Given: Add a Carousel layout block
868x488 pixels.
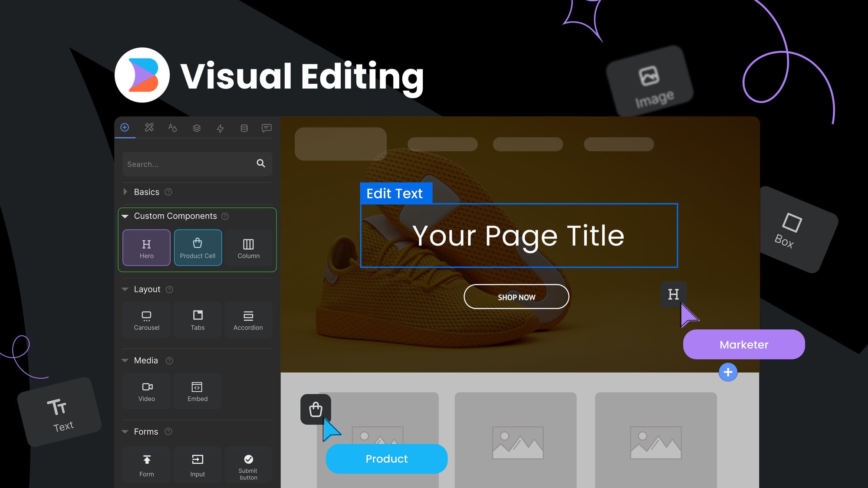Looking at the screenshot, I should [146, 320].
